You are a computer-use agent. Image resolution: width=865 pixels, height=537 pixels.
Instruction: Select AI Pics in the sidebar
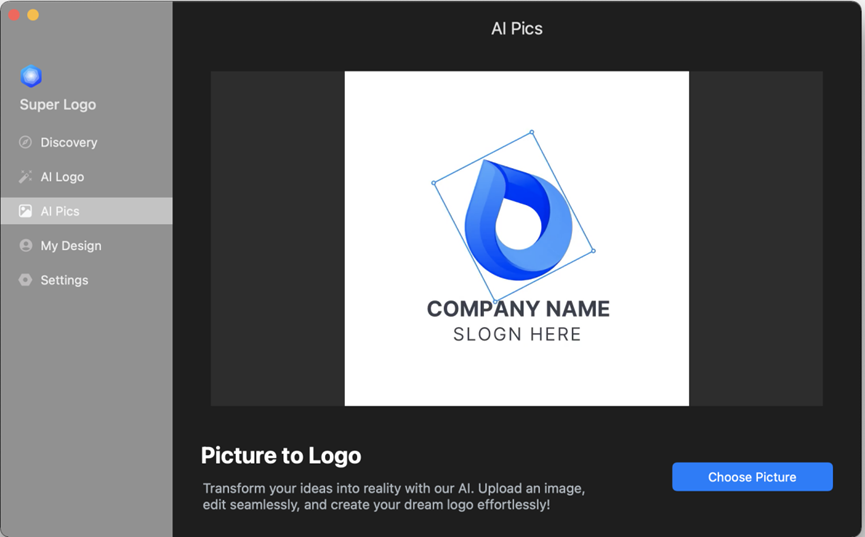[x=87, y=211]
